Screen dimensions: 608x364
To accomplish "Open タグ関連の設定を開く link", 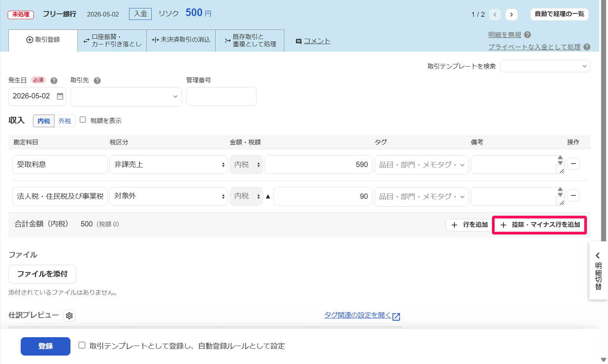I will (357, 315).
